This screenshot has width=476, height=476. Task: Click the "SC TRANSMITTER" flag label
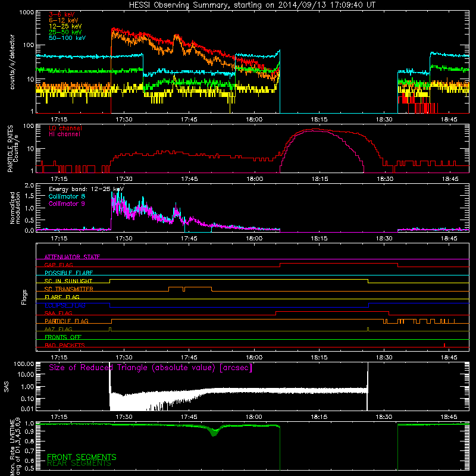[x=68, y=289]
